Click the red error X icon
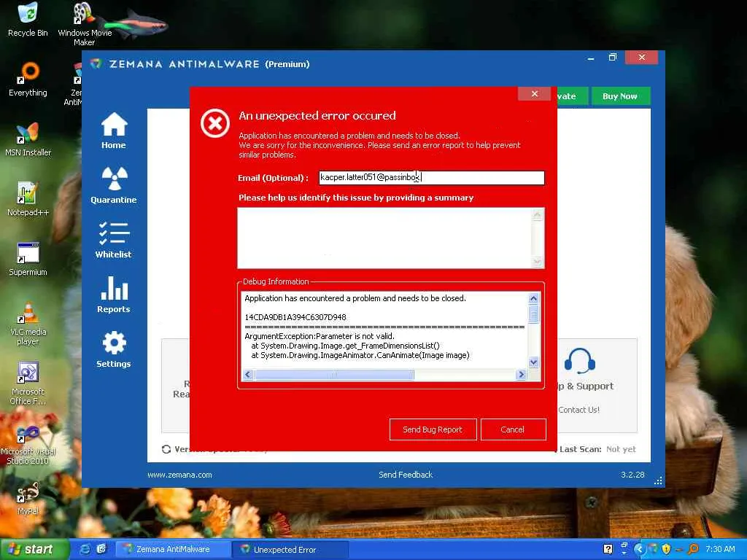The height and width of the screenshot is (560, 747). tap(215, 123)
